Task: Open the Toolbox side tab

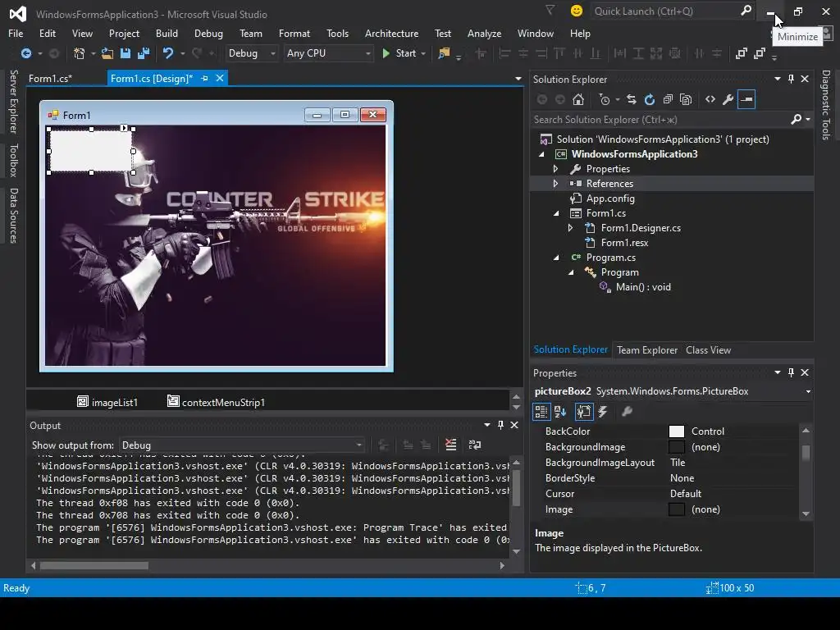Action: coord(13,160)
